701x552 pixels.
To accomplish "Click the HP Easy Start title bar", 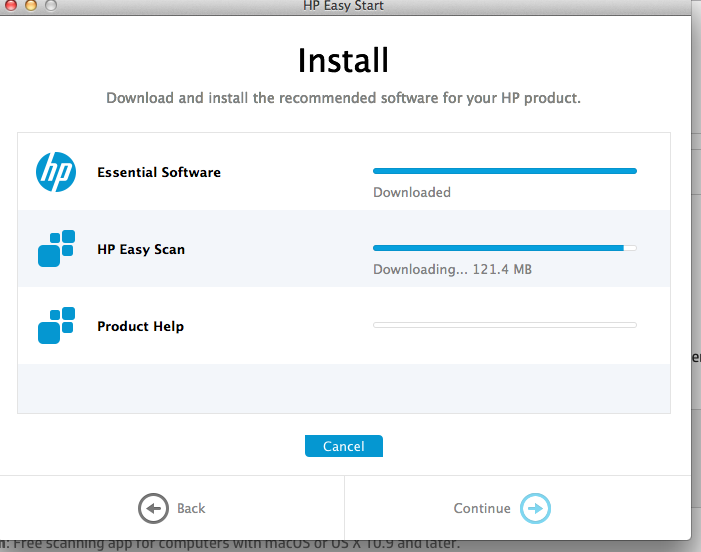I will [343, 6].
